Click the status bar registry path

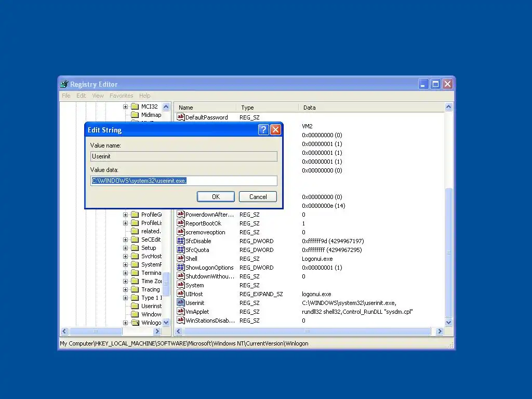(x=184, y=343)
